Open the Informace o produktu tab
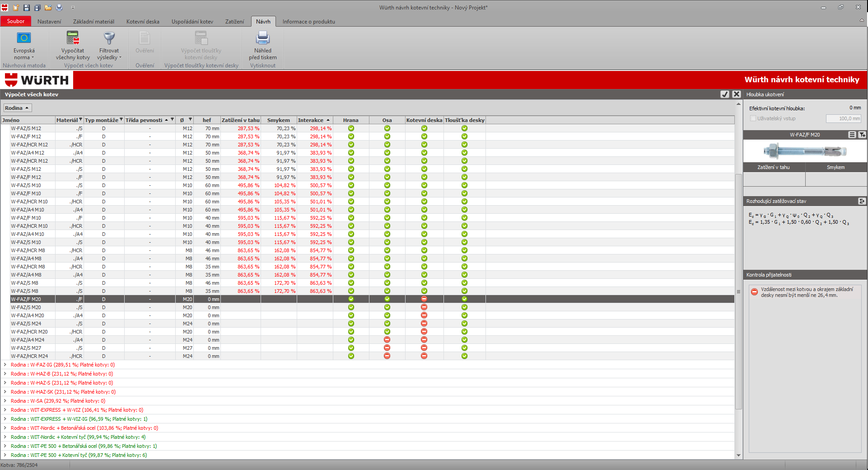This screenshot has width=868, height=470. [309, 22]
